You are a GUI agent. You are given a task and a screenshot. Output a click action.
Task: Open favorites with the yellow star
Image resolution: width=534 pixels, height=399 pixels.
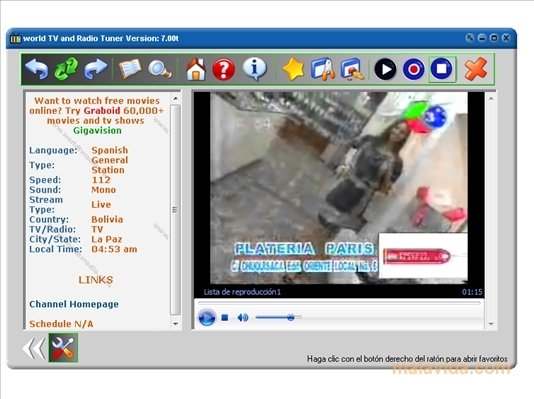pos(293,69)
